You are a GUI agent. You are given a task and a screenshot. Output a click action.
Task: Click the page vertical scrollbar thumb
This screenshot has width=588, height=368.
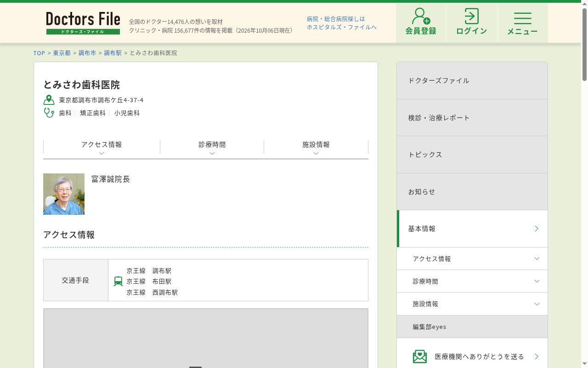coord(584,44)
